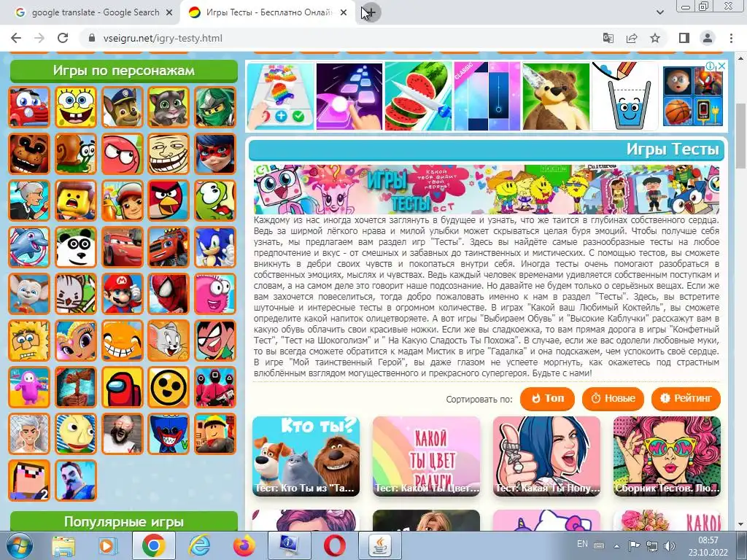Bookmark this page with star icon
Viewport: 747px width, 560px height.
[x=655, y=38]
